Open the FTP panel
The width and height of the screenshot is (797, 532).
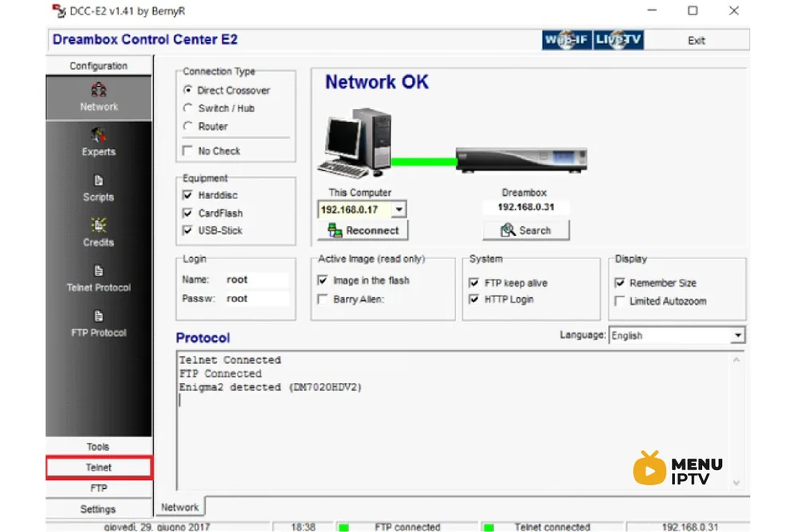(99, 488)
